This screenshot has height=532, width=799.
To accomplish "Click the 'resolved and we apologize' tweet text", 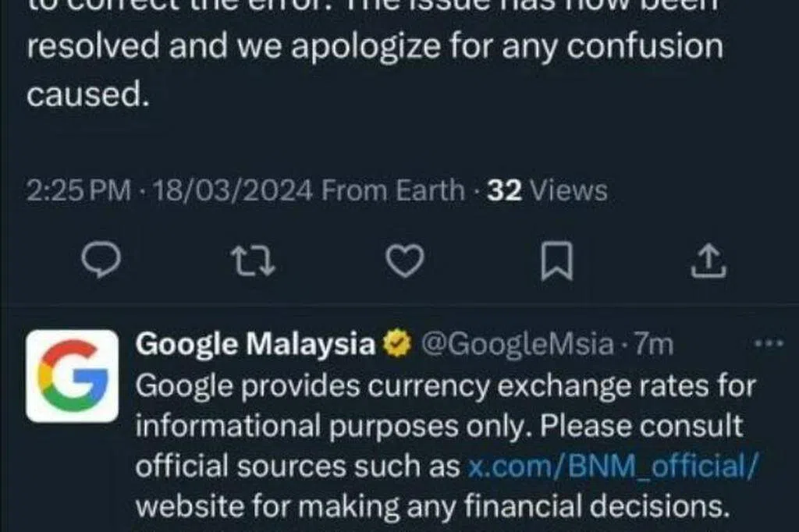I will point(375,48).
